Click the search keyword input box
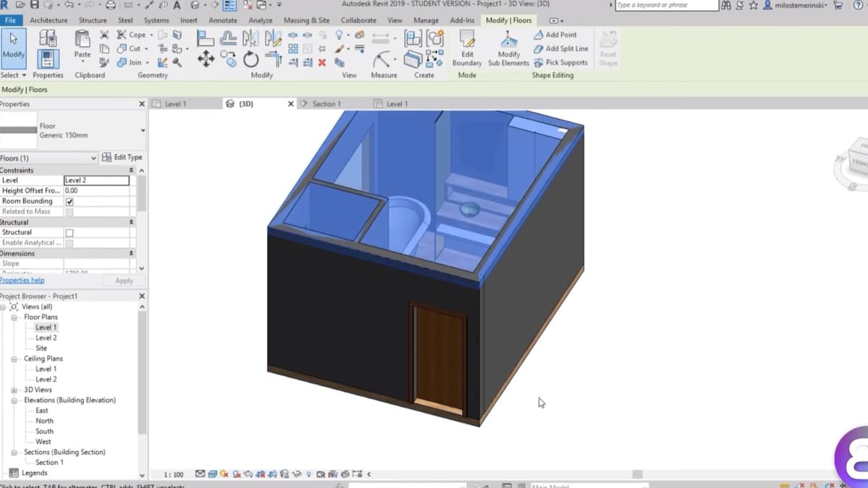Screen dimensions: 868x488 (x=666, y=5)
